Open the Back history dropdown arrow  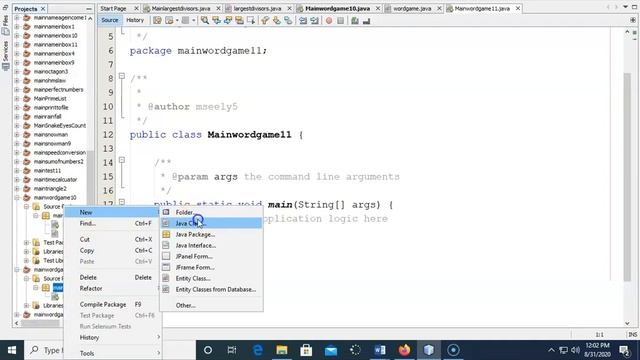coord(177,20)
